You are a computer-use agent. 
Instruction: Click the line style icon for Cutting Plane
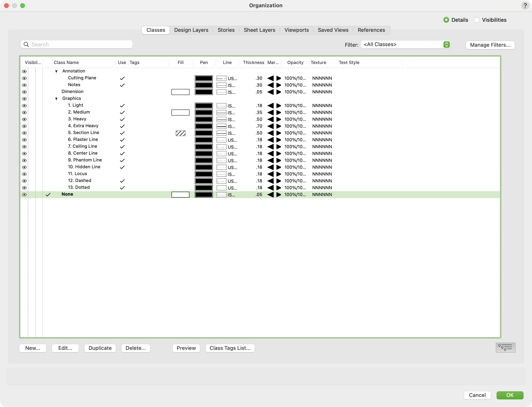pyautogui.click(x=221, y=78)
